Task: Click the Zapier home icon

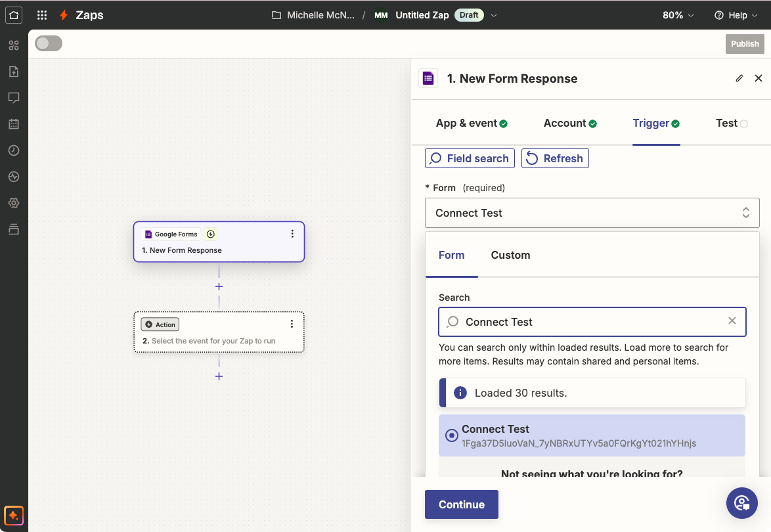Action: tap(14, 15)
